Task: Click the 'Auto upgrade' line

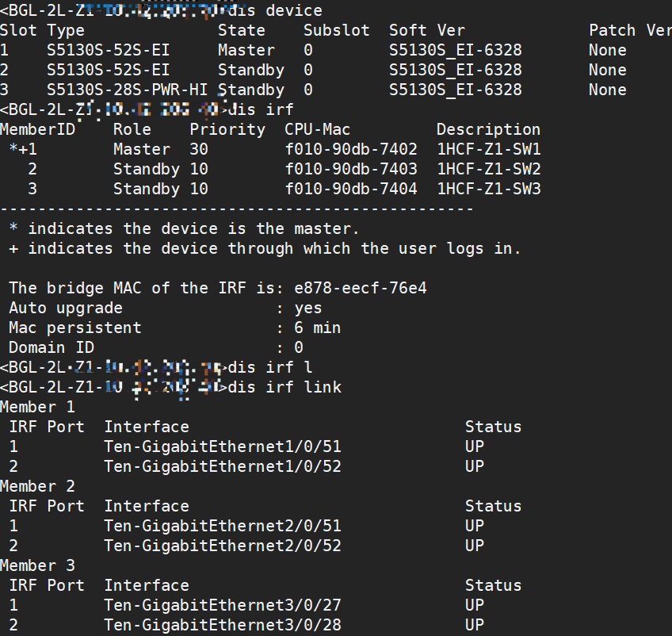Action: (x=66, y=308)
